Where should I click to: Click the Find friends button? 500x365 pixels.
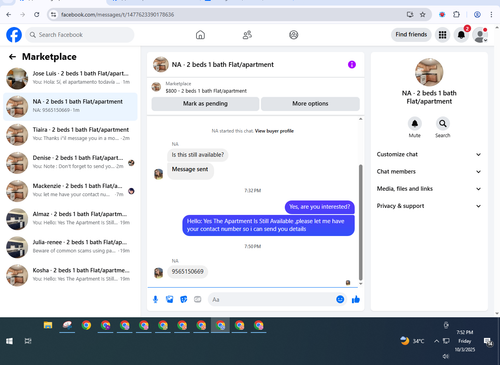(x=411, y=35)
